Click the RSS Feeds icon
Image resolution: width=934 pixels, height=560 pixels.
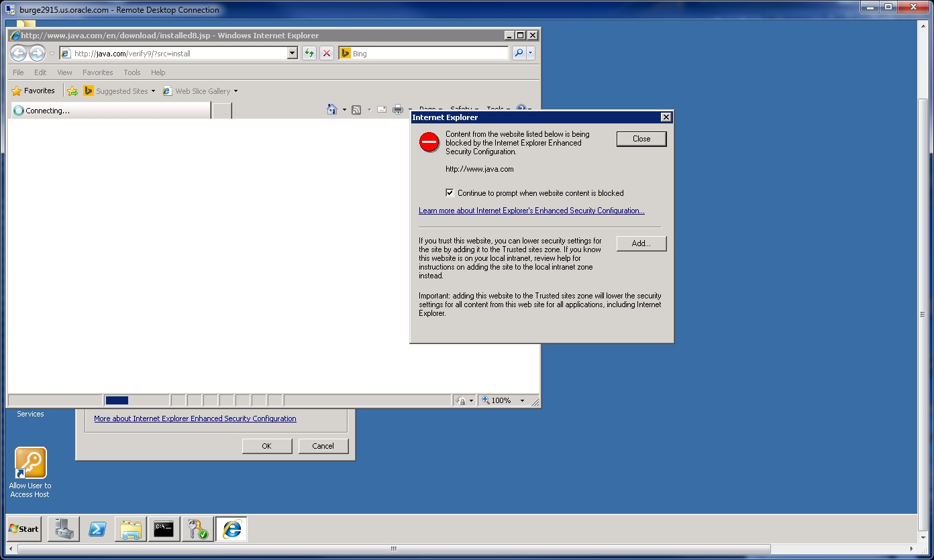pos(356,110)
